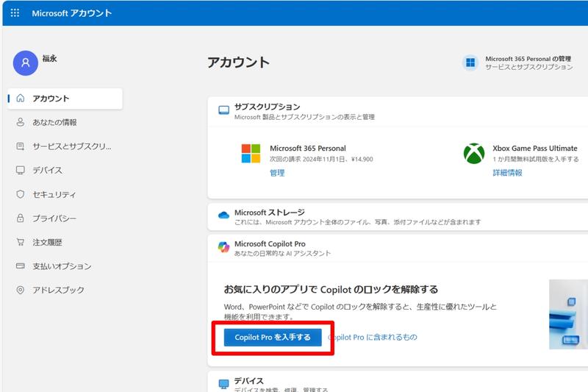This screenshot has height=392, width=588.
Task: Click the サブスクリプション monitor icon
Action: (x=223, y=110)
